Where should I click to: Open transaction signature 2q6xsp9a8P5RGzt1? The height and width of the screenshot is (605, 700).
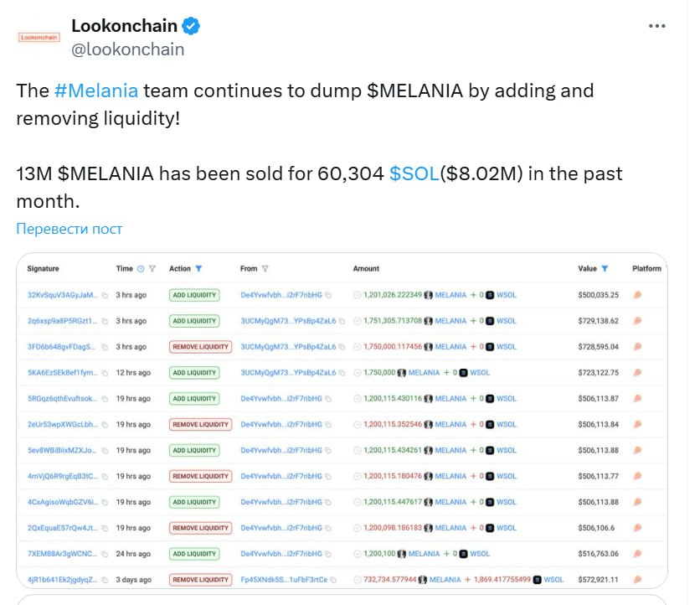click(x=62, y=321)
